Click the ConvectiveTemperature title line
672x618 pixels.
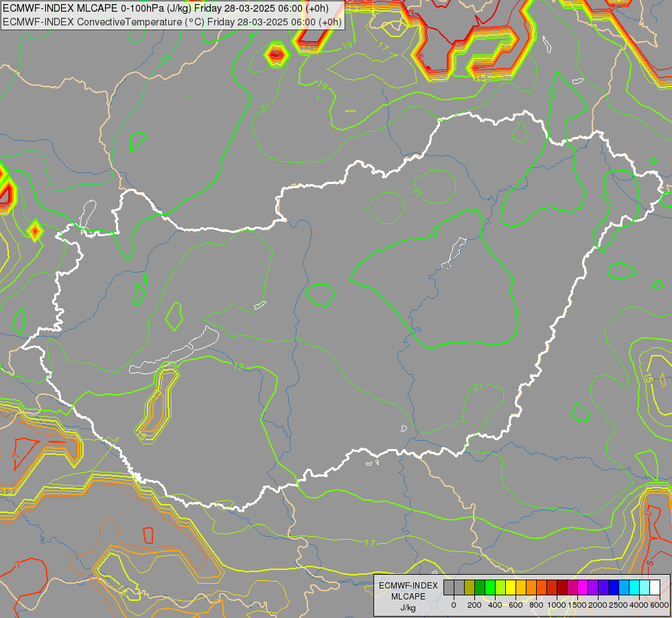pyautogui.click(x=172, y=22)
